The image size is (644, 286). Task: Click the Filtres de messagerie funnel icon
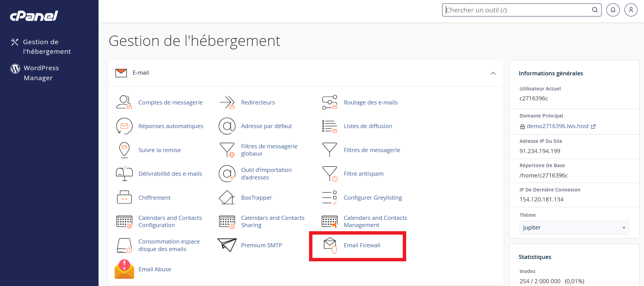click(x=330, y=150)
